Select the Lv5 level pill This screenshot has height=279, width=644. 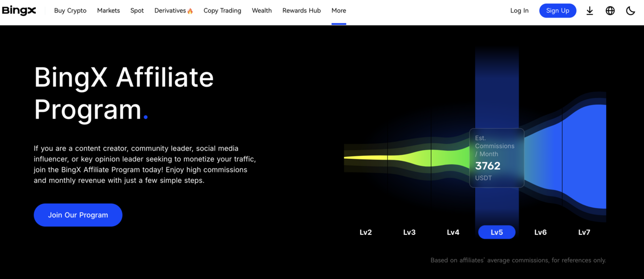[x=497, y=232]
